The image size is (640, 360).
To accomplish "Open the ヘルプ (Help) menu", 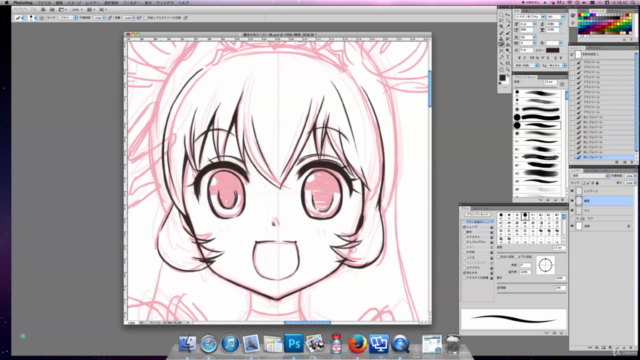I will (183, 2).
